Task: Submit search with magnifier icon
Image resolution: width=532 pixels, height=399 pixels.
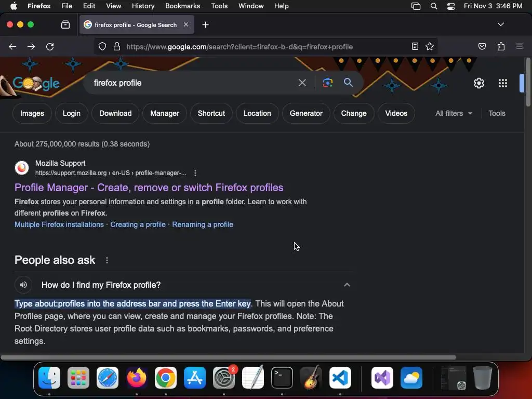Action: click(348, 83)
